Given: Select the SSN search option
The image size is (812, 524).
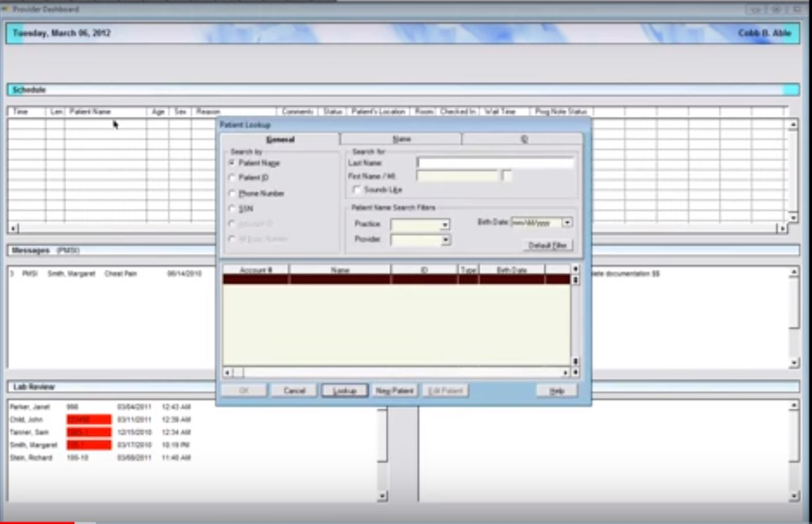Looking at the screenshot, I should [232, 208].
